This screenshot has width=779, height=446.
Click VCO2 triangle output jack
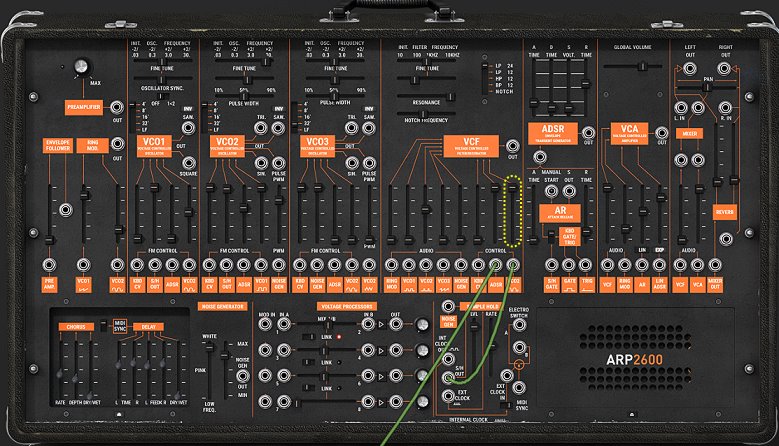click(261, 128)
